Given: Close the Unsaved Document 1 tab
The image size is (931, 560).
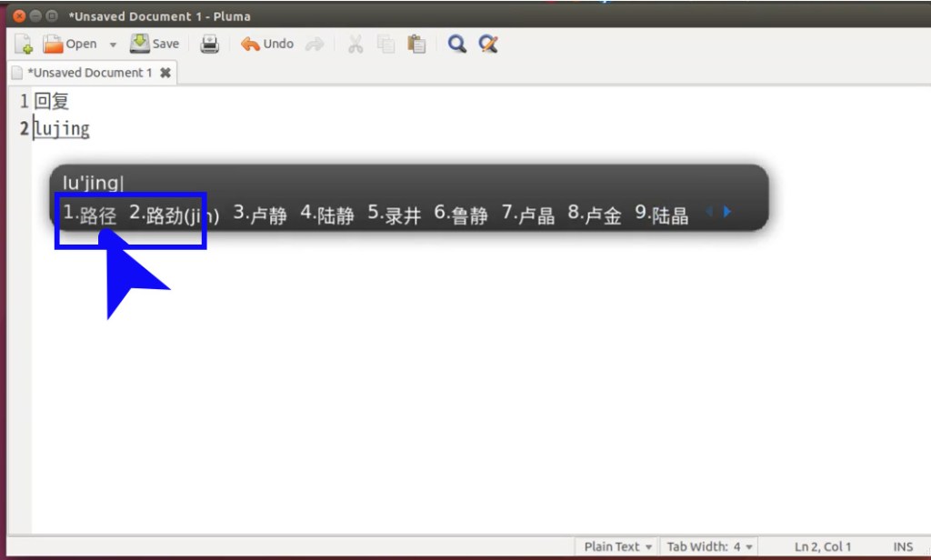Looking at the screenshot, I should [165, 73].
